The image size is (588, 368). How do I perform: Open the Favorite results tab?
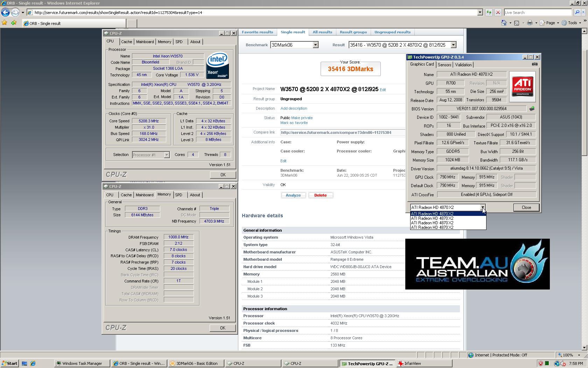click(257, 32)
